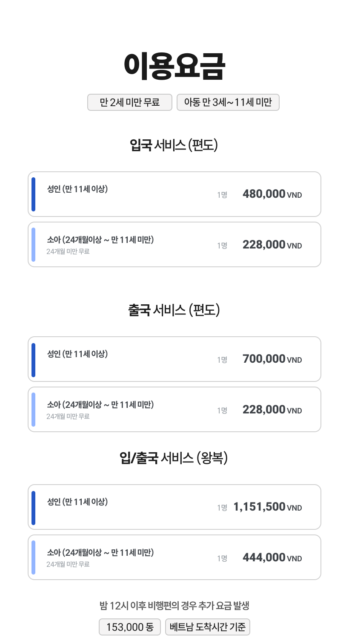The height and width of the screenshot is (644, 349).
Task: Click the 아동 만 3세~11세 미만 tag
Action: click(x=228, y=102)
